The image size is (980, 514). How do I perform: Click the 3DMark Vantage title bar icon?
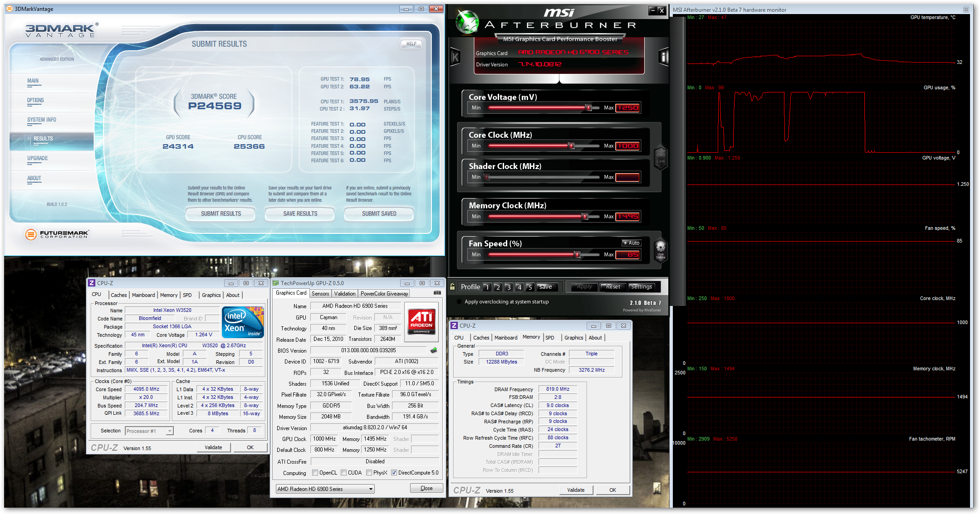pyautogui.click(x=9, y=9)
